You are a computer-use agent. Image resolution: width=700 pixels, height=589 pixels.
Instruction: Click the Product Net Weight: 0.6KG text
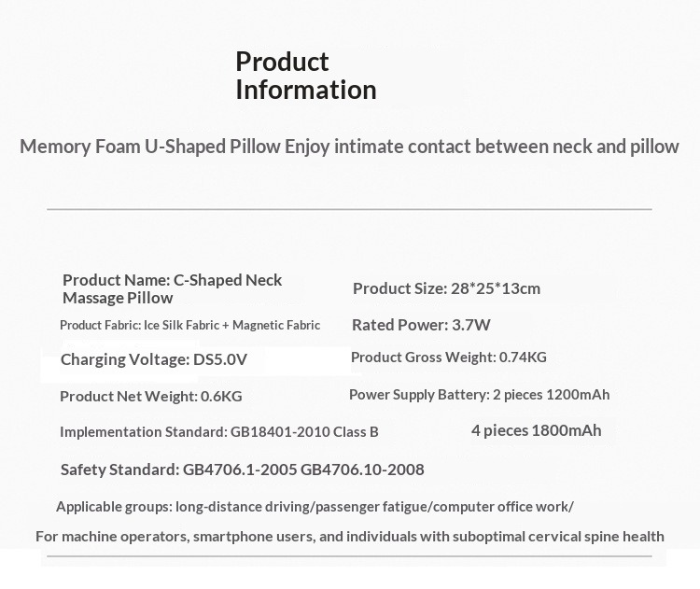coord(150,396)
